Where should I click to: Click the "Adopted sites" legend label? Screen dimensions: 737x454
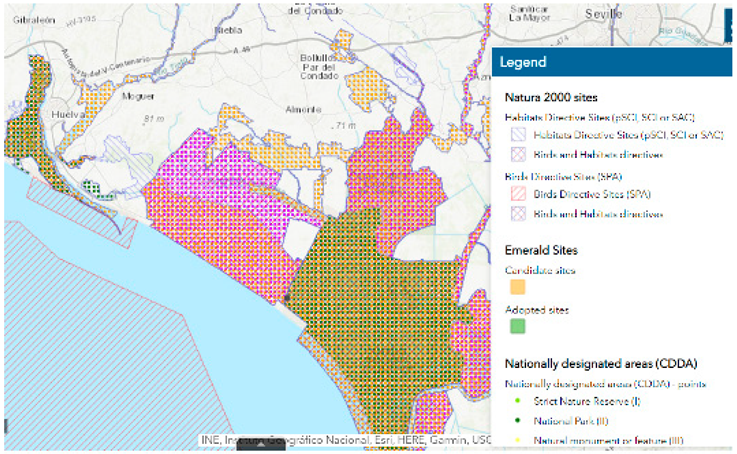537,310
